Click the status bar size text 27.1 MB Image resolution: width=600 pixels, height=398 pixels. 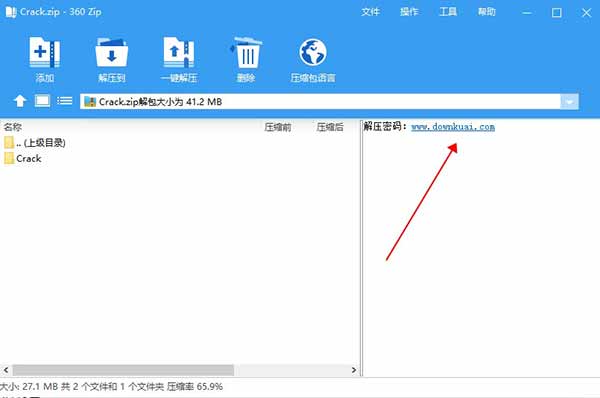40,387
